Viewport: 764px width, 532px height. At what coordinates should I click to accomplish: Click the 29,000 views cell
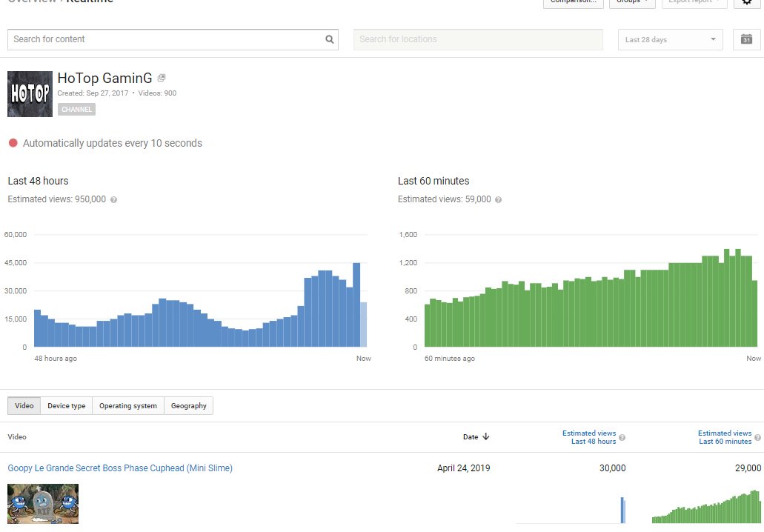pos(748,468)
